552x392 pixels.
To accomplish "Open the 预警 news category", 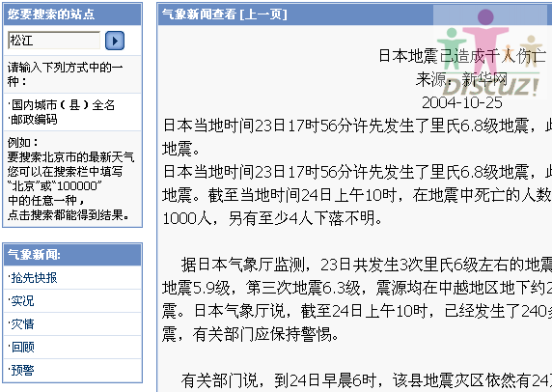I will (x=22, y=370).
